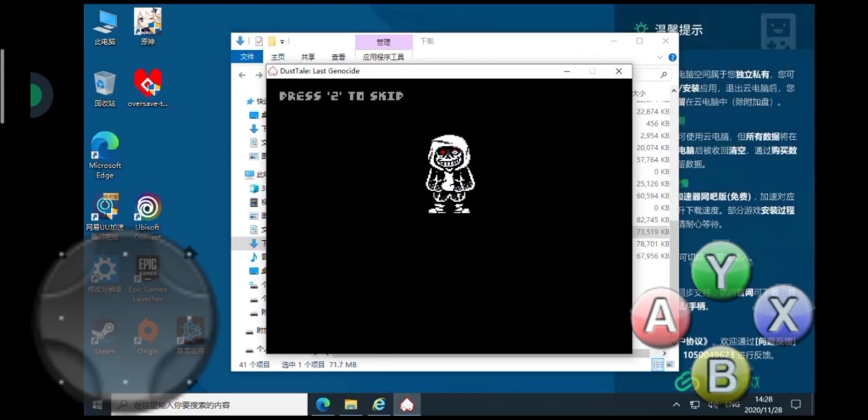
Task: Open Internet Explorer from the taskbar
Action: click(x=379, y=405)
